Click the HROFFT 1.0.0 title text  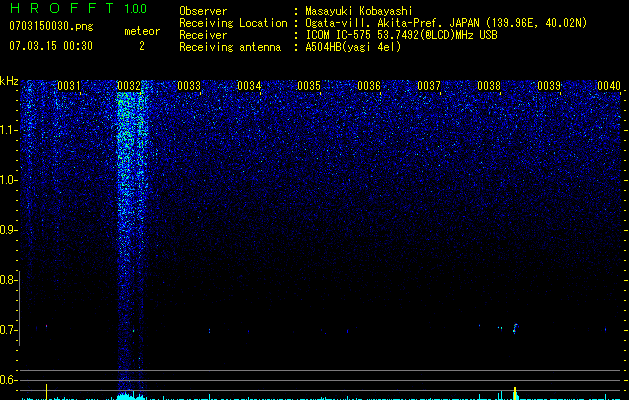78,8
